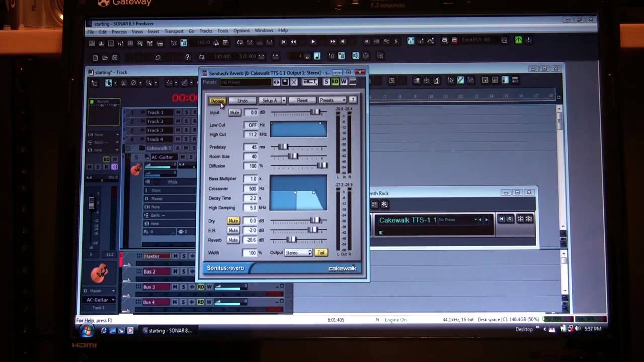644x362 pixels.
Task: Collapse the Cakewalk TTS-1 track folder
Action: tap(128, 148)
